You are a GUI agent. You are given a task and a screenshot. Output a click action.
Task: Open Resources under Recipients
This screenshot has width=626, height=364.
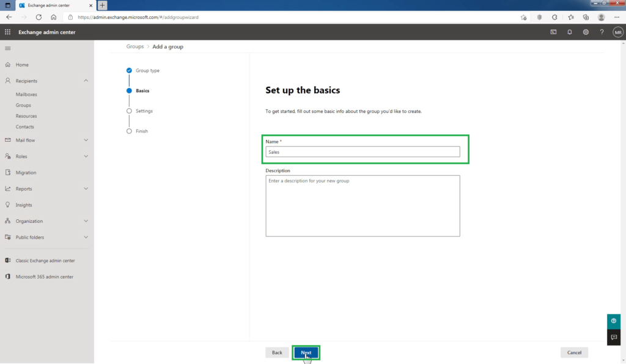click(26, 116)
